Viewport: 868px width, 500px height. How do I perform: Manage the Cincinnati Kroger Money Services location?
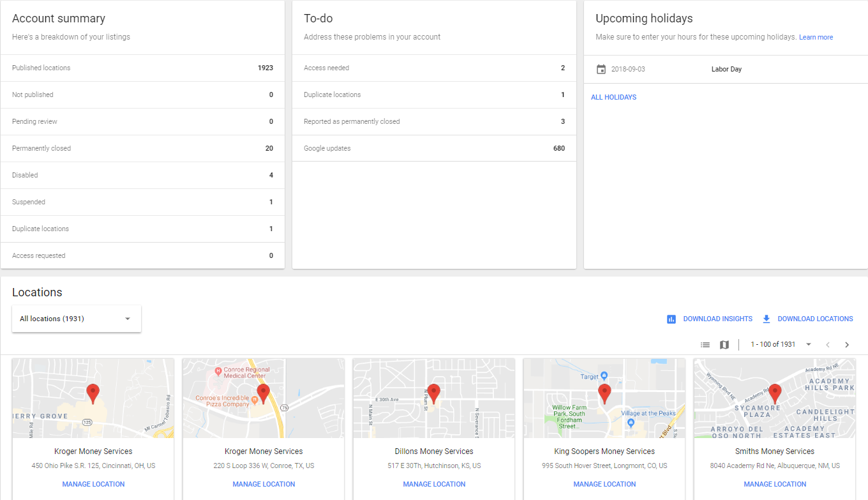(93, 484)
